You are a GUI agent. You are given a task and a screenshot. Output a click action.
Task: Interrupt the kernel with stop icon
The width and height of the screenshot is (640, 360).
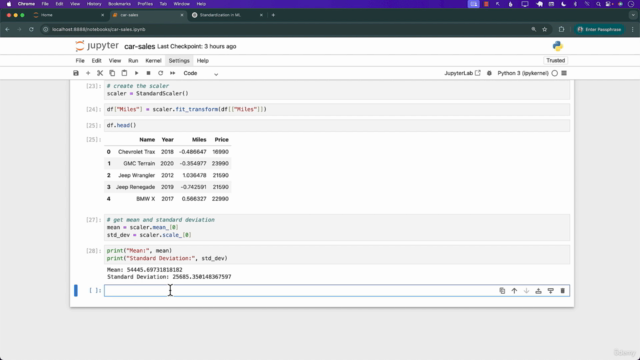point(149,73)
